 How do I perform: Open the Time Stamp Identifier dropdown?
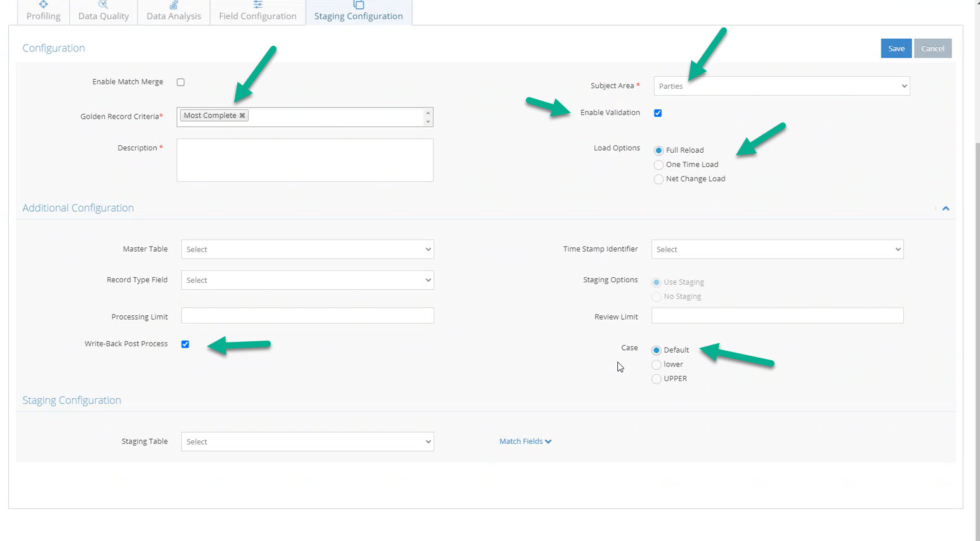tap(777, 249)
